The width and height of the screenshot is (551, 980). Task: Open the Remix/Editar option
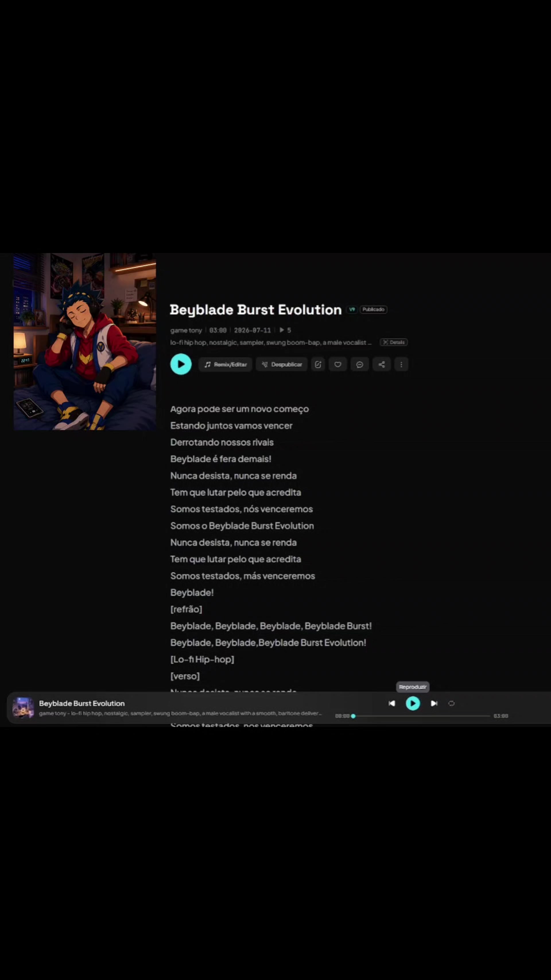(x=225, y=364)
